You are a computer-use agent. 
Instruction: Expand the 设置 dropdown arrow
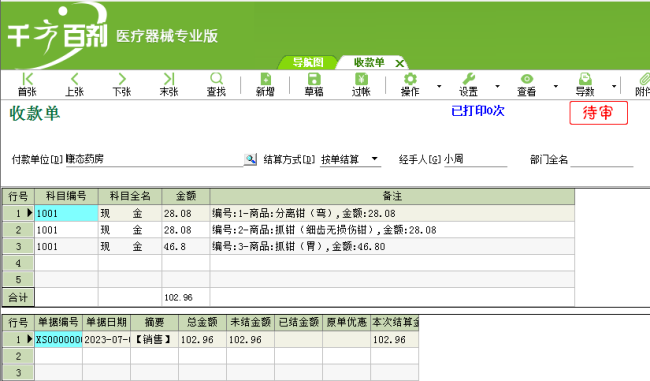click(x=497, y=86)
